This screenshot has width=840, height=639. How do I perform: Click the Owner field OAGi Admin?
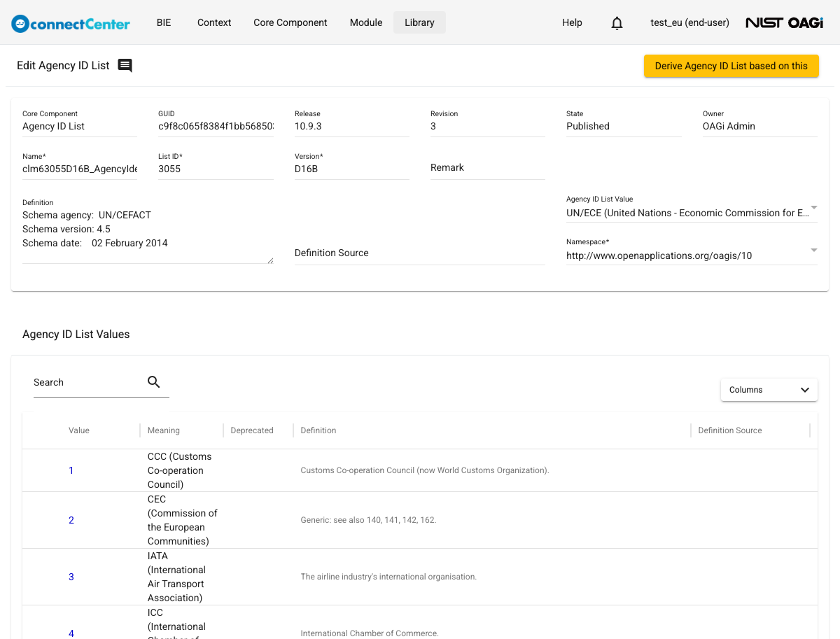click(x=759, y=126)
